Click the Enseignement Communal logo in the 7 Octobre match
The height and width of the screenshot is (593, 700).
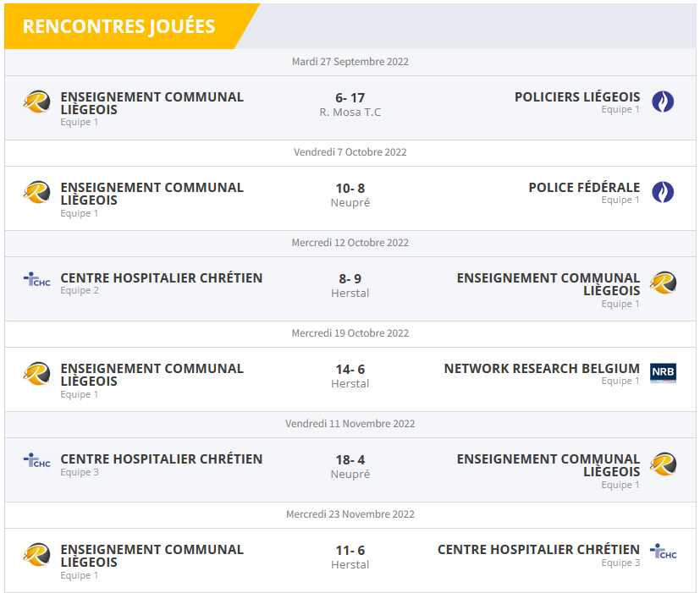point(36,193)
